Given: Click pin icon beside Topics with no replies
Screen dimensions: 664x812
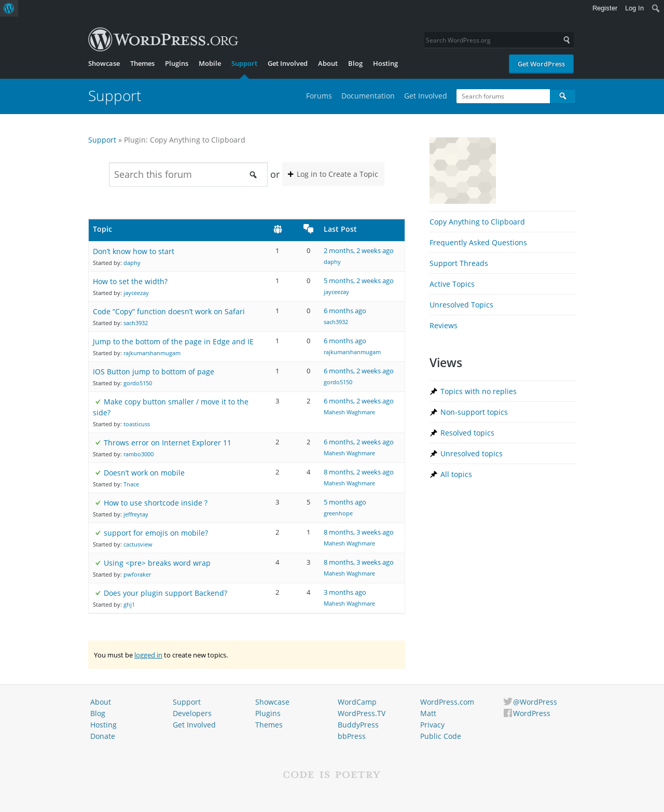Looking at the screenshot, I should 434,391.
